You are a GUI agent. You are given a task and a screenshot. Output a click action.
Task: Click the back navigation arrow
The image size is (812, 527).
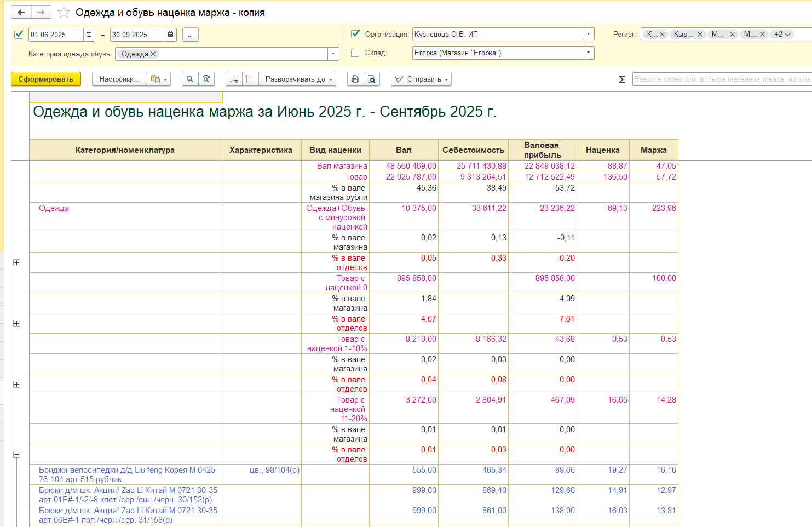pyautogui.click(x=21, y=12)
